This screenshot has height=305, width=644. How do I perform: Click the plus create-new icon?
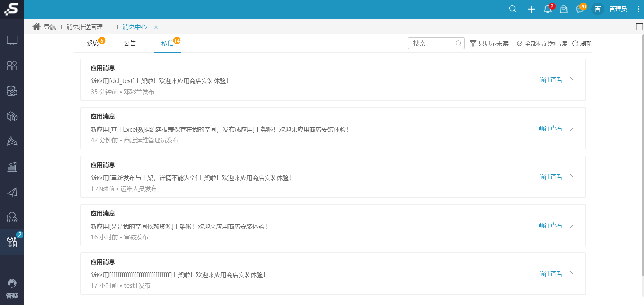point(531,9)
